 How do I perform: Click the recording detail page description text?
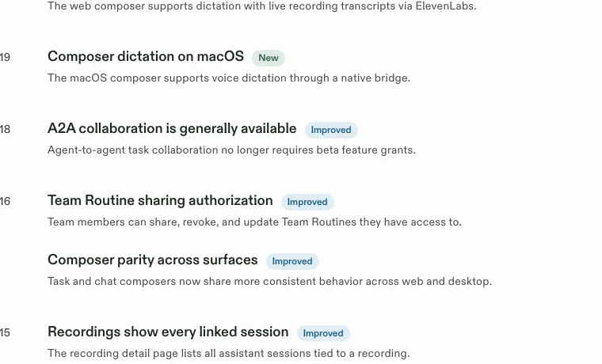pos(229,353)
